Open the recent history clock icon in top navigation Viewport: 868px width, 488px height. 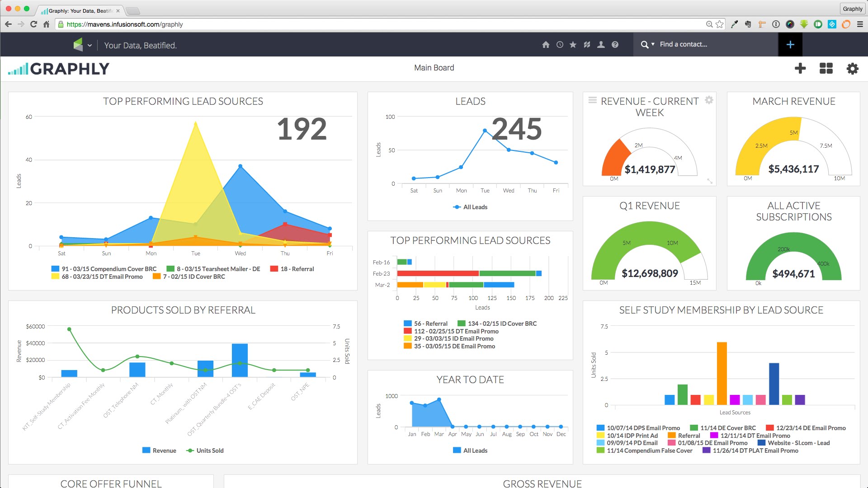pos(560,44)
